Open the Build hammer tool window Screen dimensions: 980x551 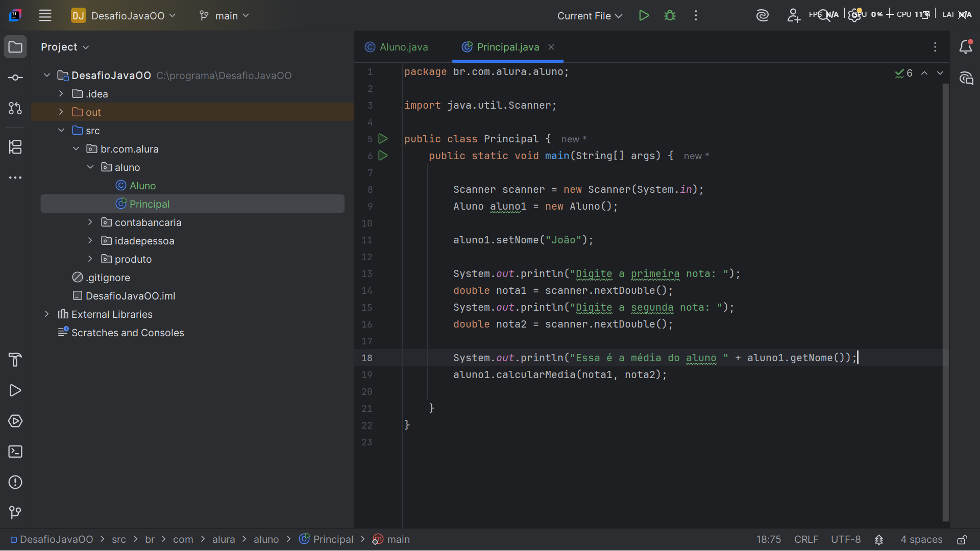coord(15,360)
